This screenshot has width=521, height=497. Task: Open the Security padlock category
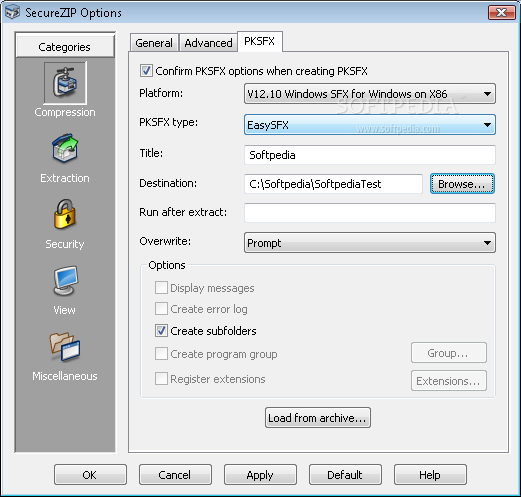point(65,214)
